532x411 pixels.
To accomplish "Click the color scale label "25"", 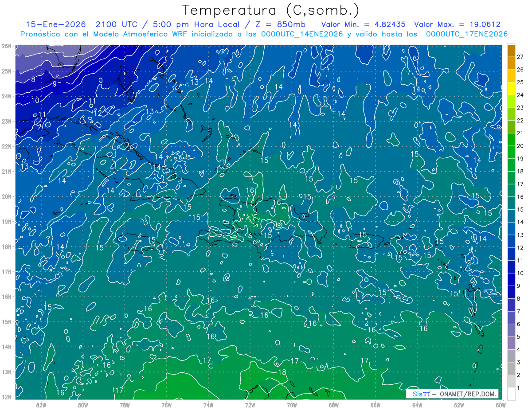I will tap(520, 82).
